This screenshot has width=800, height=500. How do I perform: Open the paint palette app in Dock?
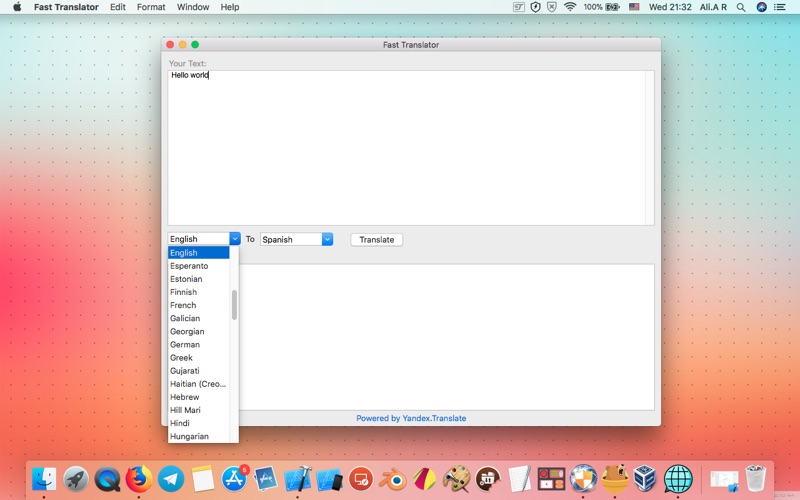456,479
